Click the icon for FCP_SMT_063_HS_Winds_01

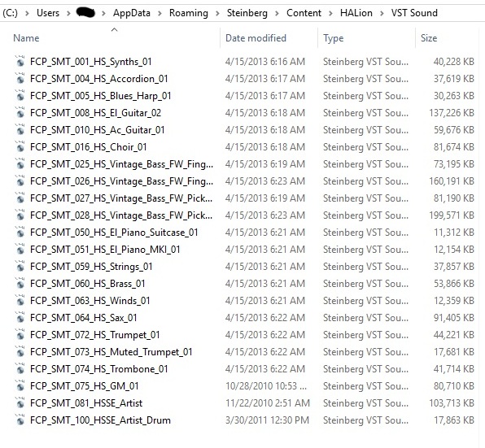tap(20, 300)
